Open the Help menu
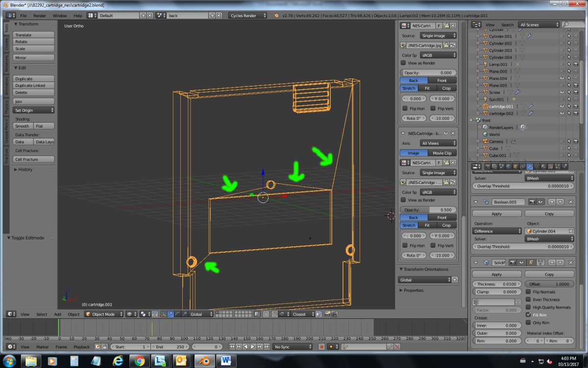This screenshot has height=368, width=588. click(78, 16)
